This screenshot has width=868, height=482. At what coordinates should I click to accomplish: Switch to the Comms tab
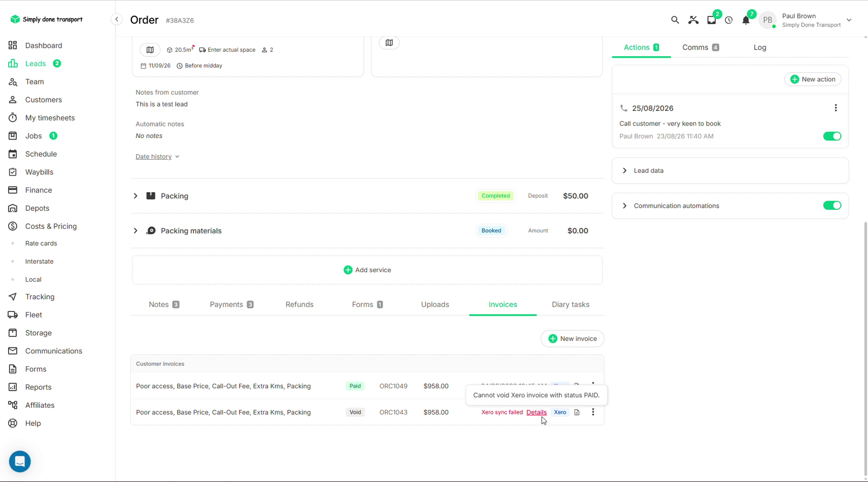(x=700, y=47)
